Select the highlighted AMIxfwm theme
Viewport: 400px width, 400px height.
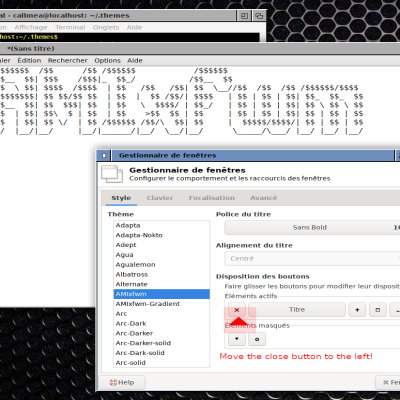tap(161, 294)
